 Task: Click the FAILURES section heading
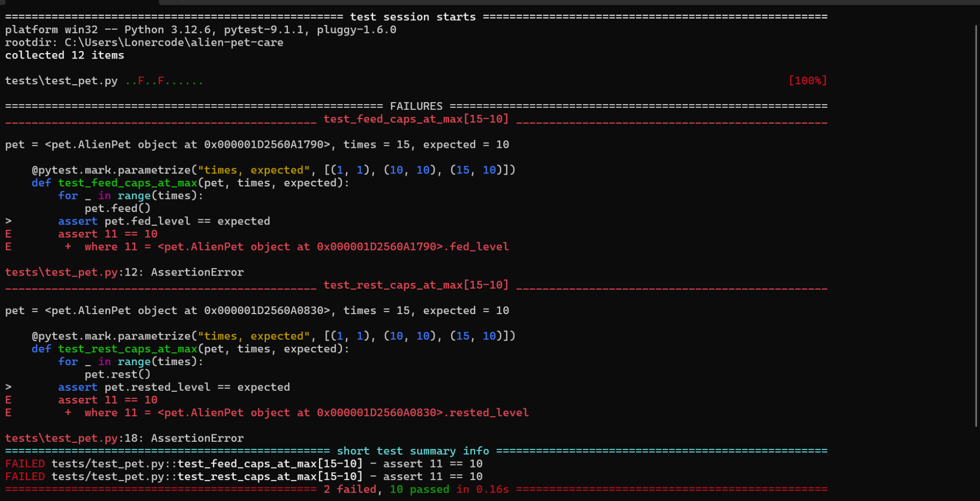416,106
